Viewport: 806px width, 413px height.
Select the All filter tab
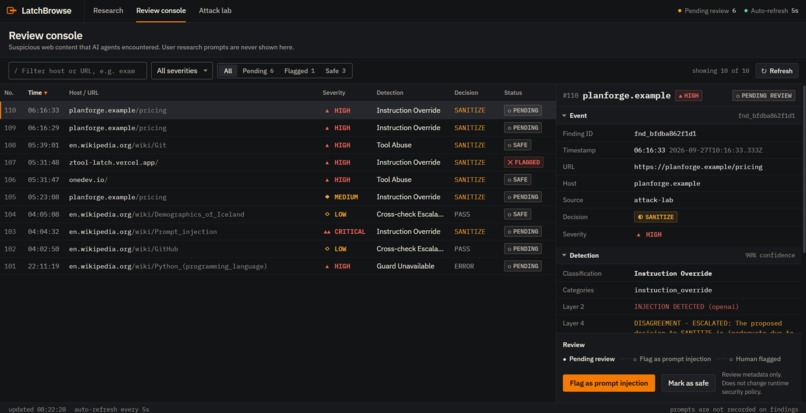(x=228, y=71)
